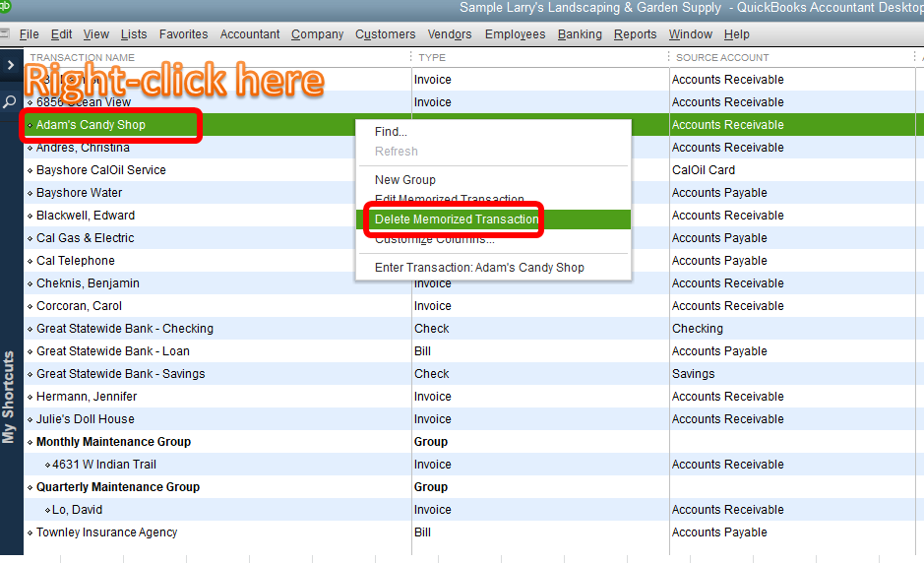
Task: Choose Enter Transaction: Adam's Candy Shop
Action: (493, 268)
